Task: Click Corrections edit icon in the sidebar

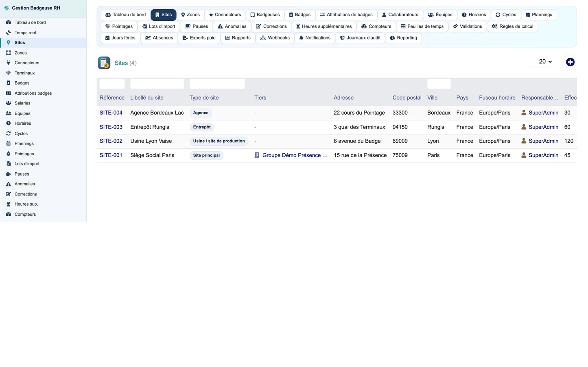Action: pyautogui.click(x=8, y=194)
